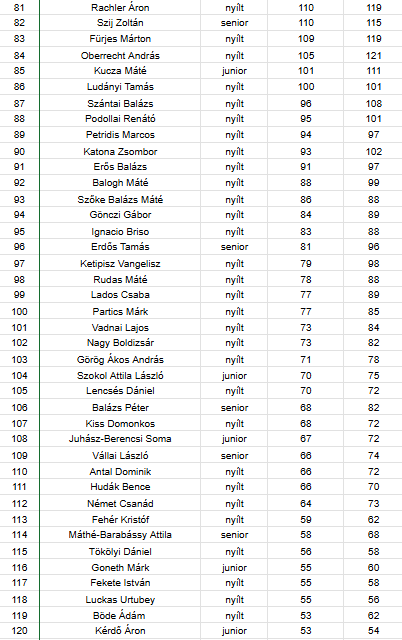This screenshot has width=402, height=640.
Task: Click the name cell Petridis Marcos
Action: (120, 135)
